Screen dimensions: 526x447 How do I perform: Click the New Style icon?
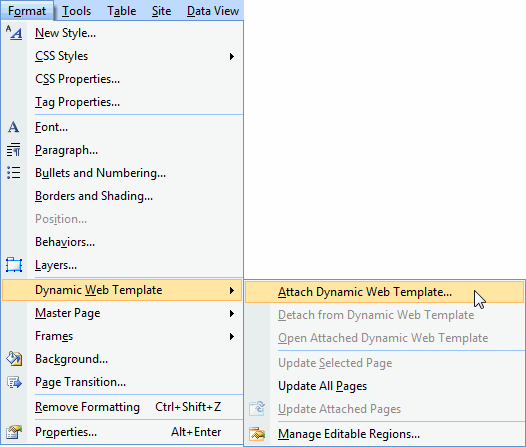(x=14, y=33)
